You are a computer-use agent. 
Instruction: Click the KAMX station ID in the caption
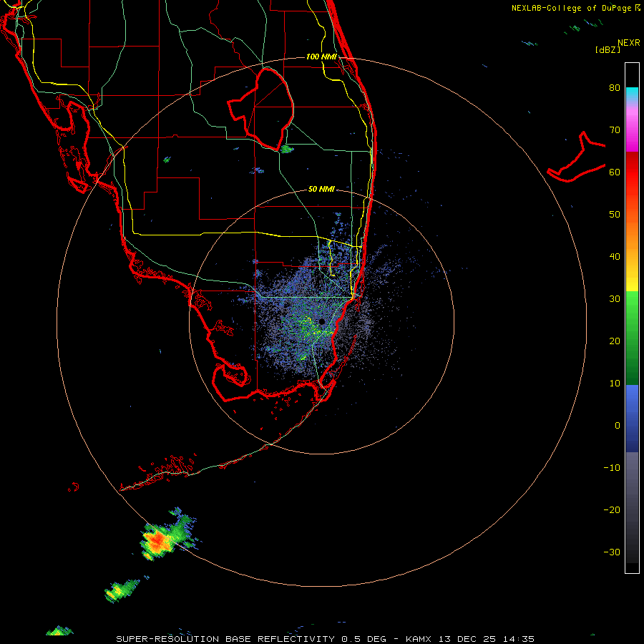pos(419,639)
